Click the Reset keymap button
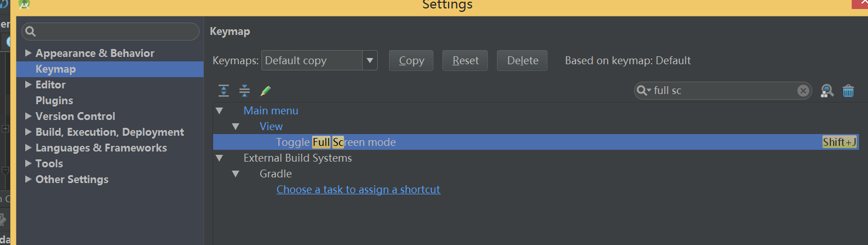 point(465,60)
